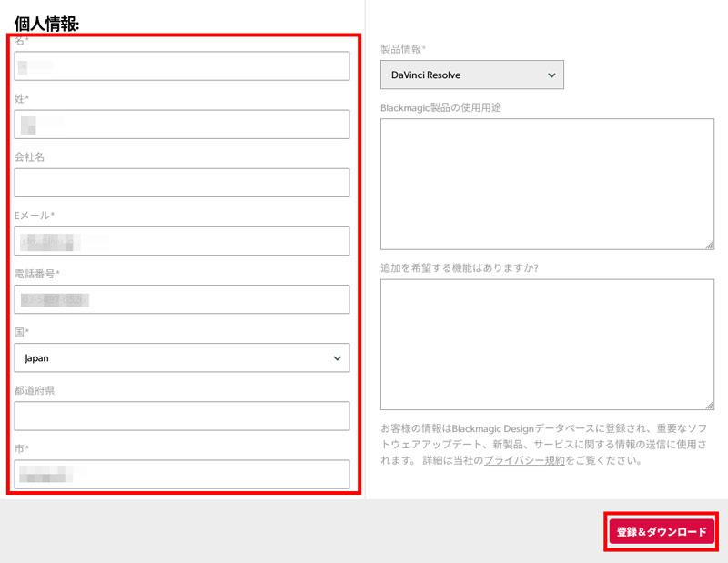Select the 会社名 company name field
This screenshot has height=563, width=728.
[x=181, y=182]
